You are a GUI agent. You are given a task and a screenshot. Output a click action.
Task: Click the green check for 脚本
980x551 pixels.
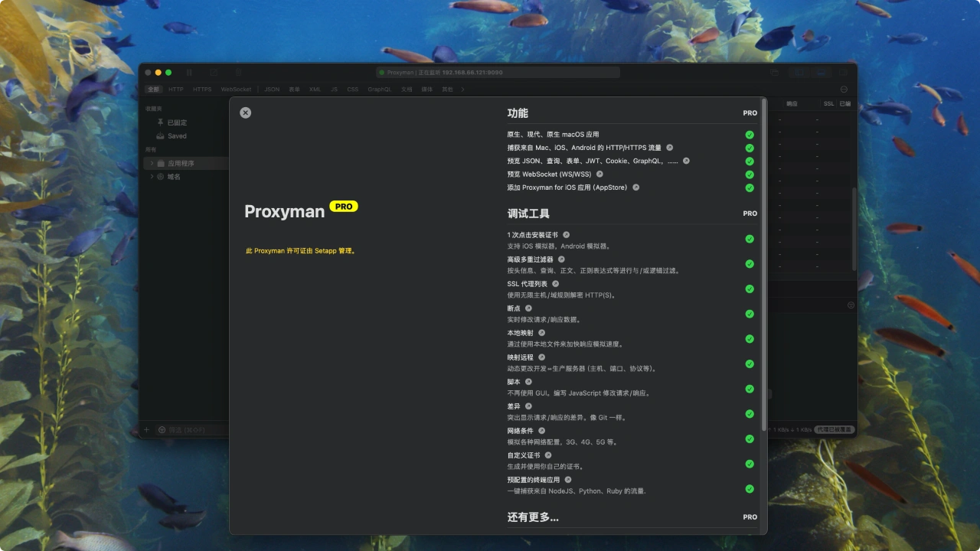pos(750,389)
